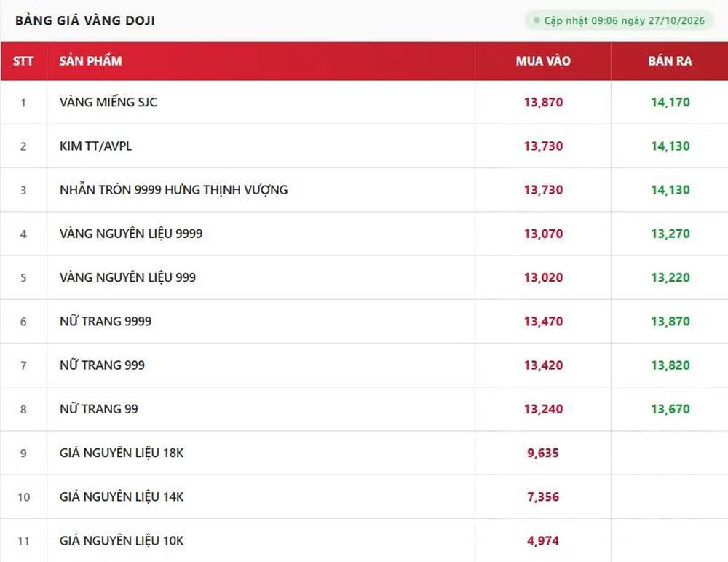The height and width of the screenshot is (562, 728).
Task: Click the green update status dot
Action: click(537, 20)
